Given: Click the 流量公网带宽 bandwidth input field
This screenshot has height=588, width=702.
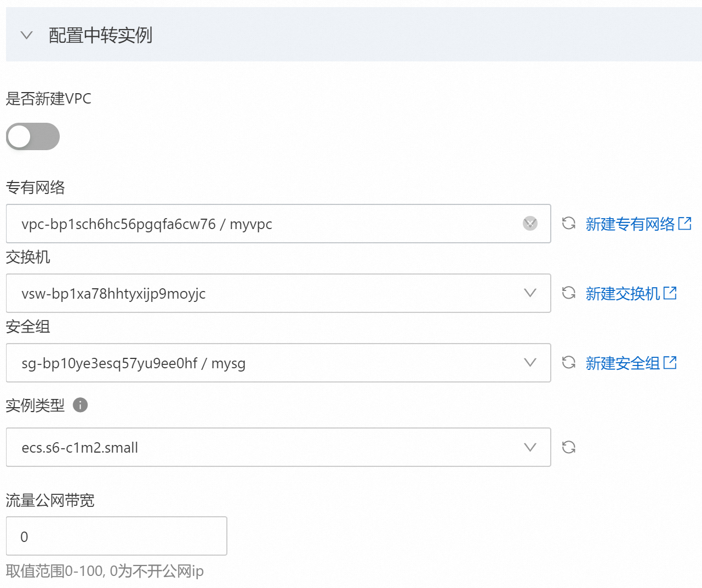Looking at the screenshot, I should (116, 536).
